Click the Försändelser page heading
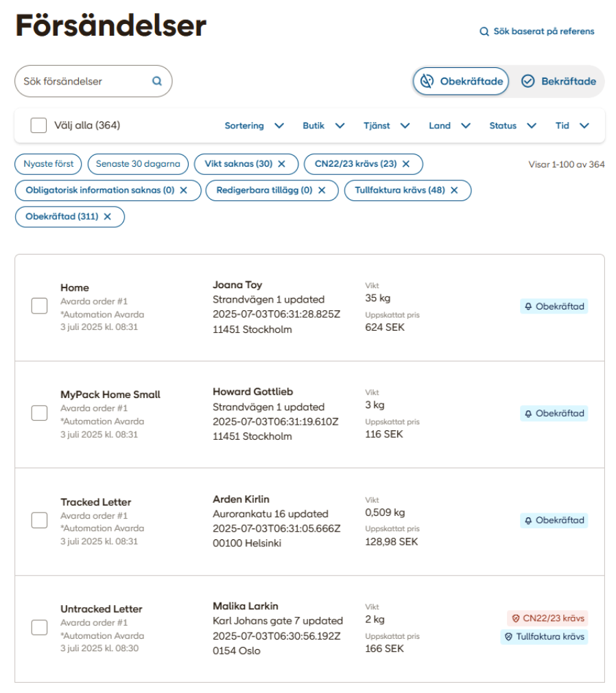Viewport: 616px width, 693px height. [111, 25]
